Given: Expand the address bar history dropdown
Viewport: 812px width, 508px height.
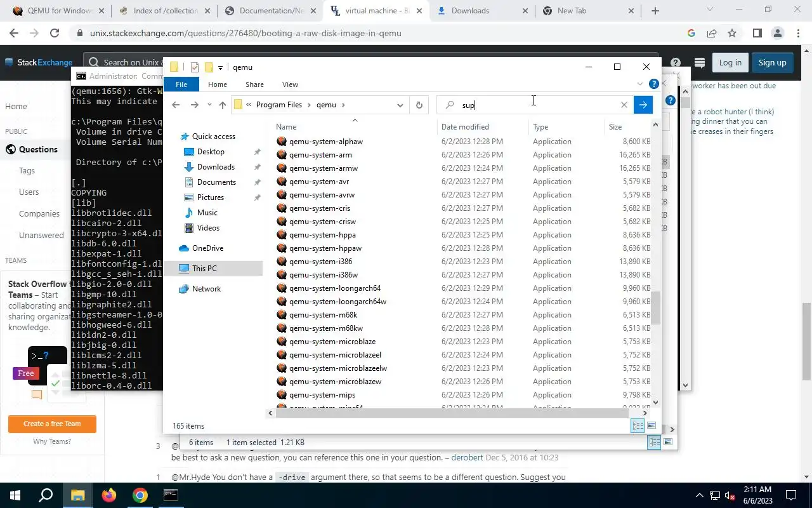Looking at the screenshot, I should coord(400,105).
